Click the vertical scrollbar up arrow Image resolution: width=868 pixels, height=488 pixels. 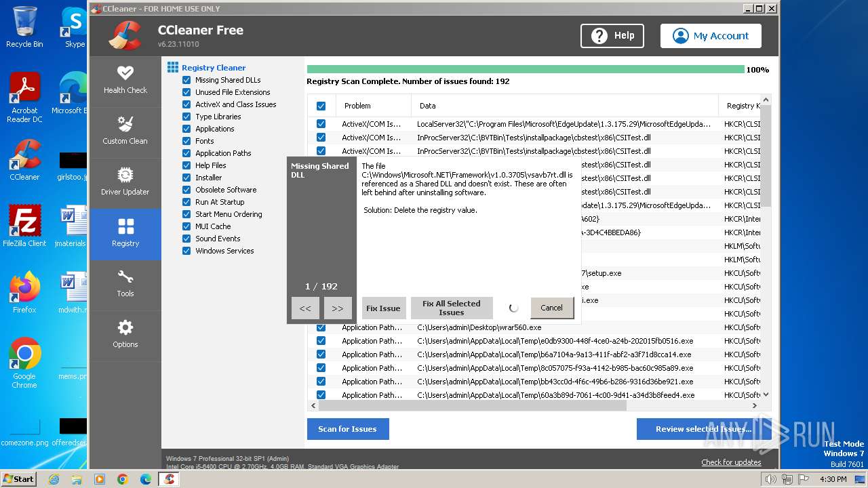point(766,100)
